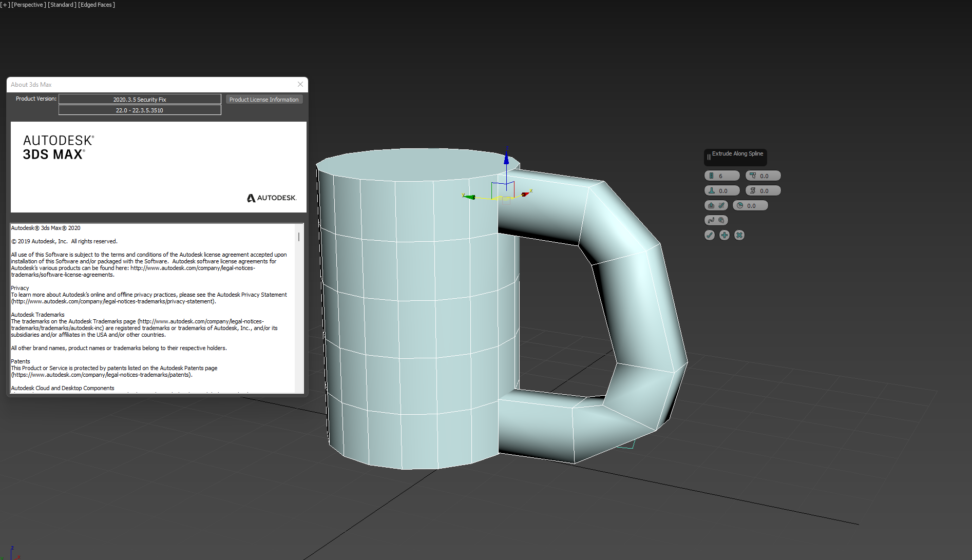Confirm extrusion with the OK checkmark
The width and height of the screenshot is (972, 560).
point(710,235)
